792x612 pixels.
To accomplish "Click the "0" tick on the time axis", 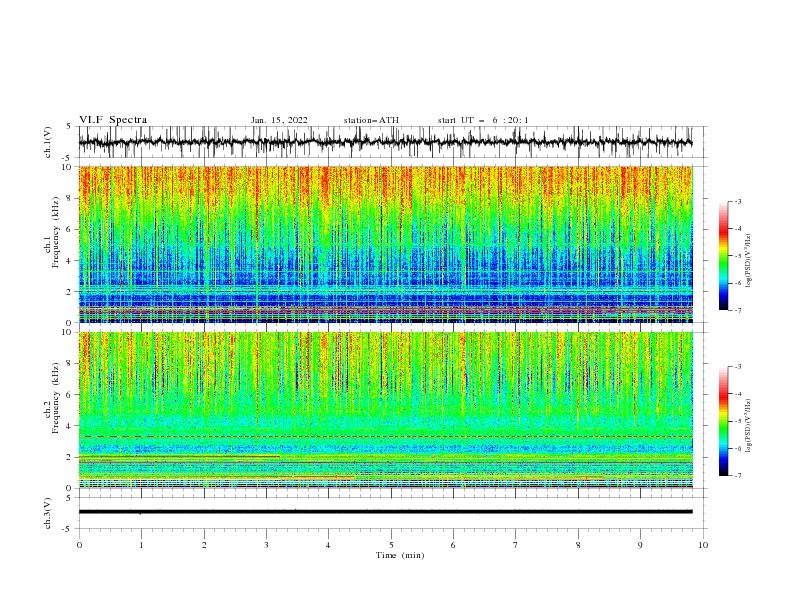I will click(x=79, y=545).
